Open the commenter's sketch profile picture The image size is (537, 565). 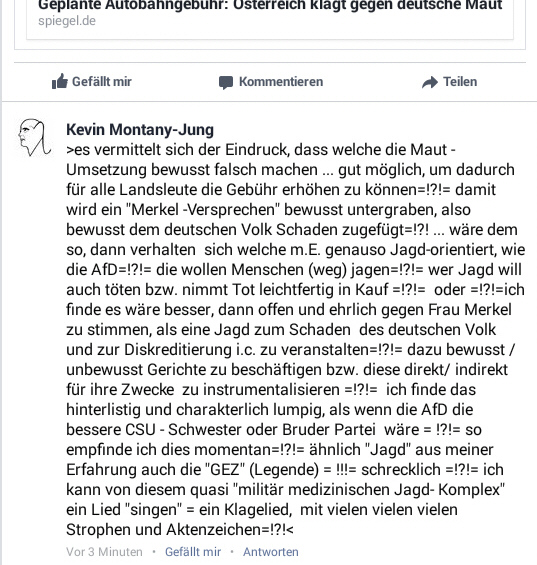[x=35, y=138]
